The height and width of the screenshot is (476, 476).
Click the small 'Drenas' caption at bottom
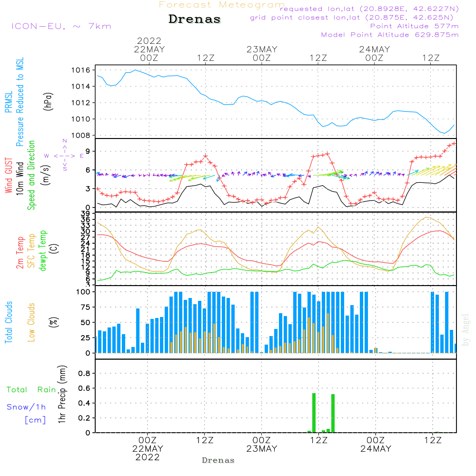[218, 460]
